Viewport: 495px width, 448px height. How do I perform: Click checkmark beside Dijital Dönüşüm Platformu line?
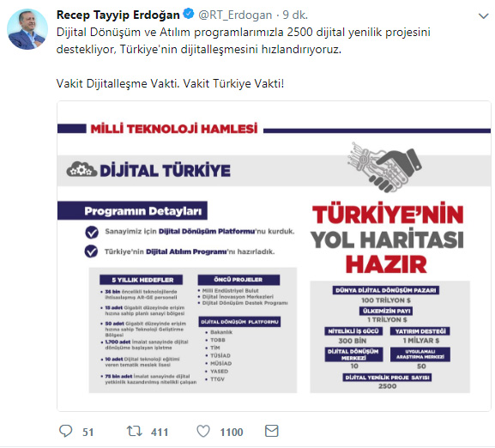point(92,233)
